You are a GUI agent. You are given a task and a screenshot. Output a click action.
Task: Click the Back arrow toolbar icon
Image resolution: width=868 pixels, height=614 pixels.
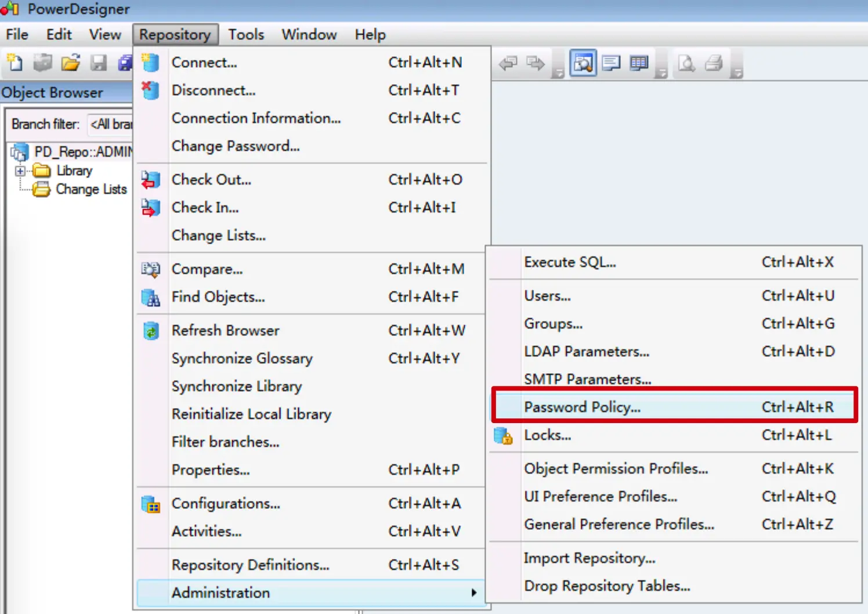pos(508,63)
